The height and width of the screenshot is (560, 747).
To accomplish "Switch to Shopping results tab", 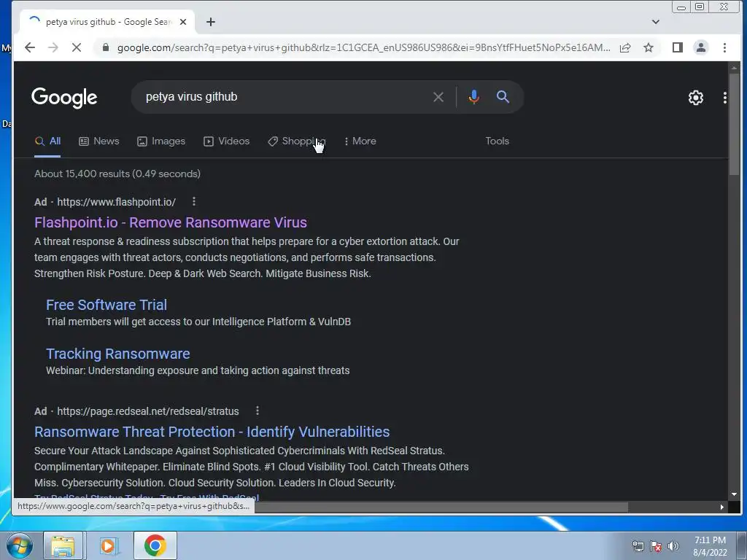I will pos(296,141).
